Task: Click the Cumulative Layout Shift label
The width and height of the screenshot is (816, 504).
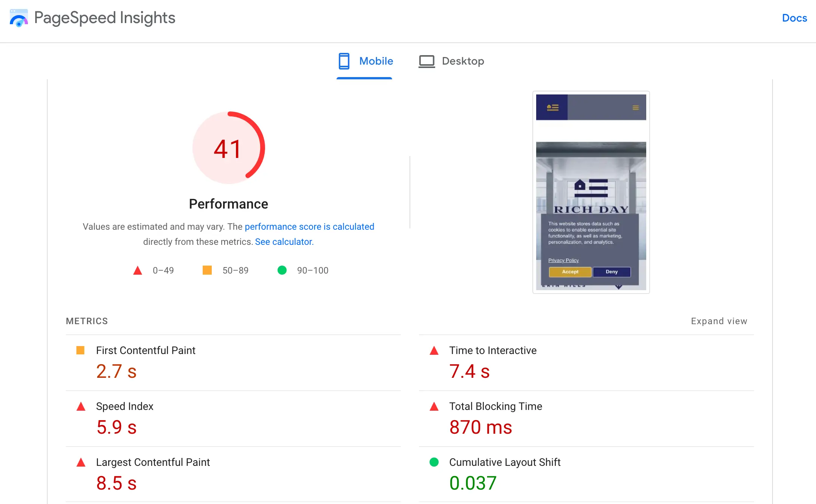Action: click(505, 462)
